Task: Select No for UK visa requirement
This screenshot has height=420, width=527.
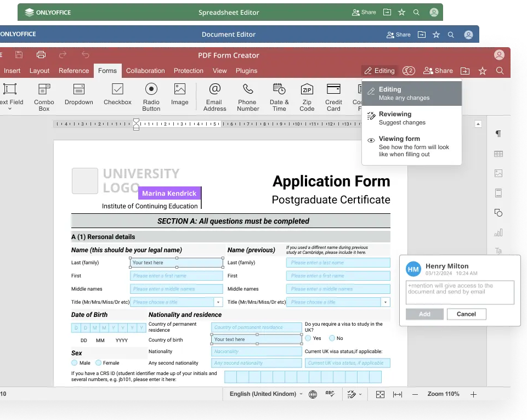Action: 332,338
